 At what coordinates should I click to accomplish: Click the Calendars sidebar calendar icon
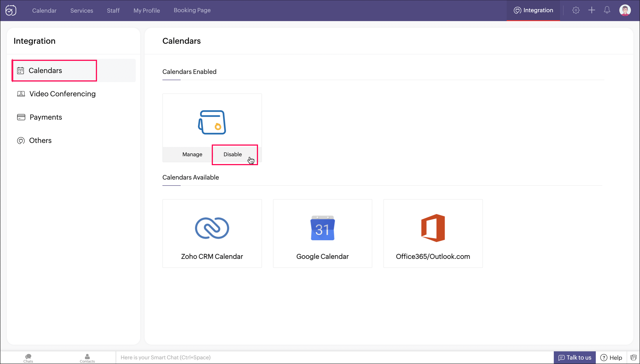coord(20,71)
